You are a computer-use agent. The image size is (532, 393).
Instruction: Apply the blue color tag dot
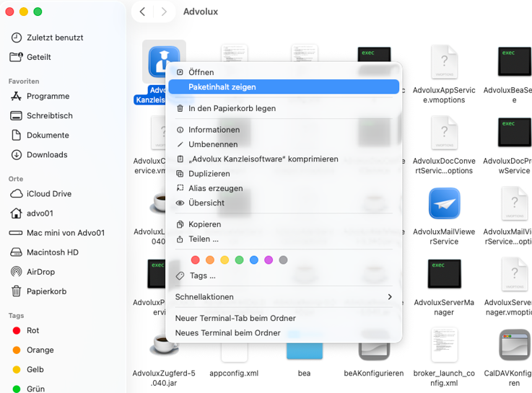click(x=254, y=260)
